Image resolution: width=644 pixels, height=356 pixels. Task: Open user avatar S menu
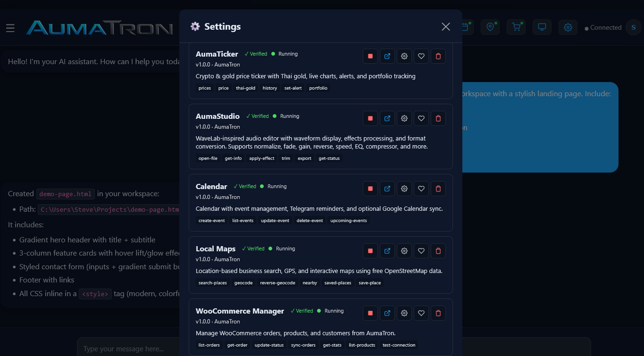634,28
